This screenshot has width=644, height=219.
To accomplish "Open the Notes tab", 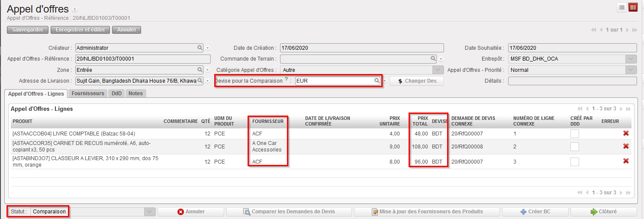I will (135, 93).
